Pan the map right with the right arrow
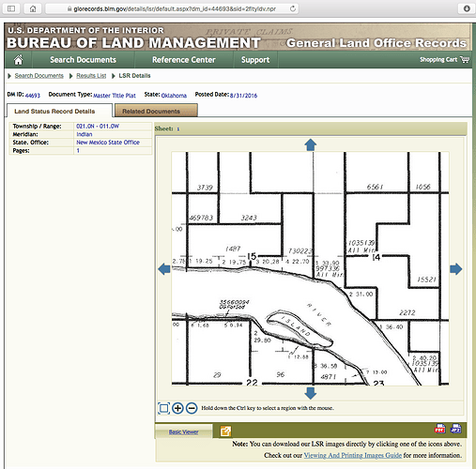The width and height of the screenshot is (476, 469). click(x=456, y=269)
